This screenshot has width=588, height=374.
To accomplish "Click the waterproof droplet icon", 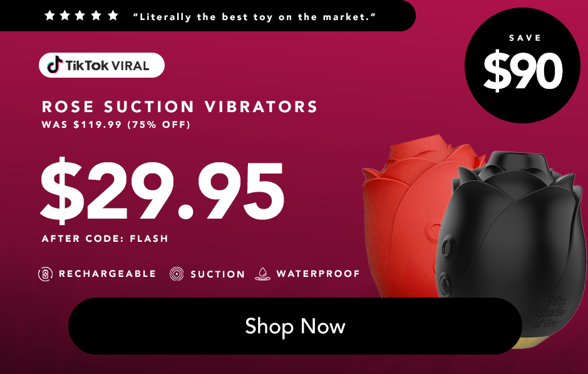I will pyautogui.click(x=262, y=274).
